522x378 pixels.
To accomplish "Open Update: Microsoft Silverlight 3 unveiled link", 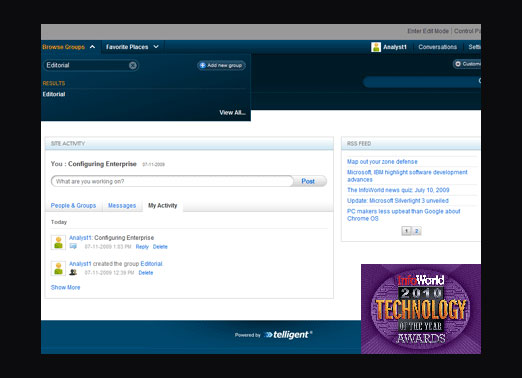I will tap(398, 201).
